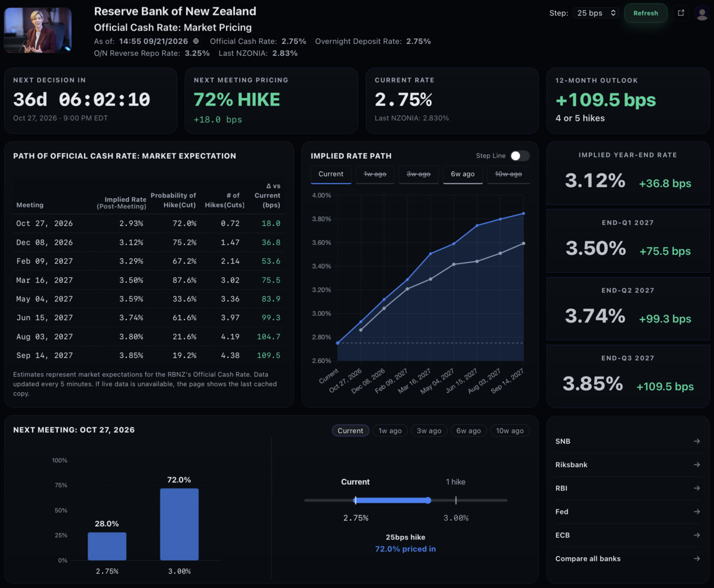The width and height of the screenshot is (714, 588).
Task: Open the Step 25 bps dropdown
Action: coord(596,12)
